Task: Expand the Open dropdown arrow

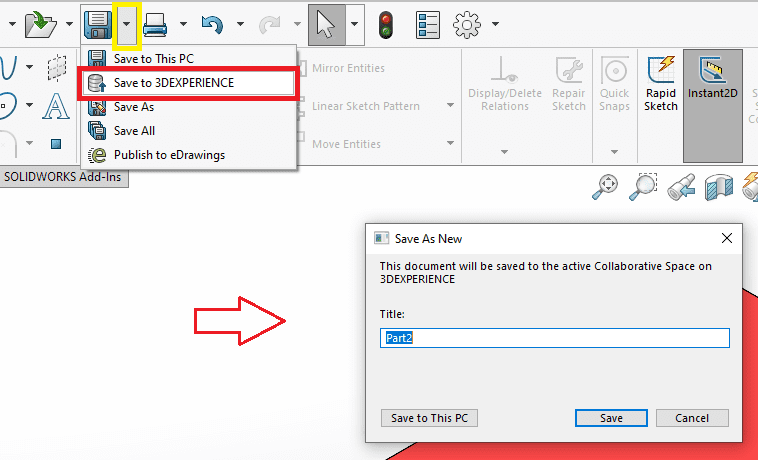Action: click(x=70, y=24)
